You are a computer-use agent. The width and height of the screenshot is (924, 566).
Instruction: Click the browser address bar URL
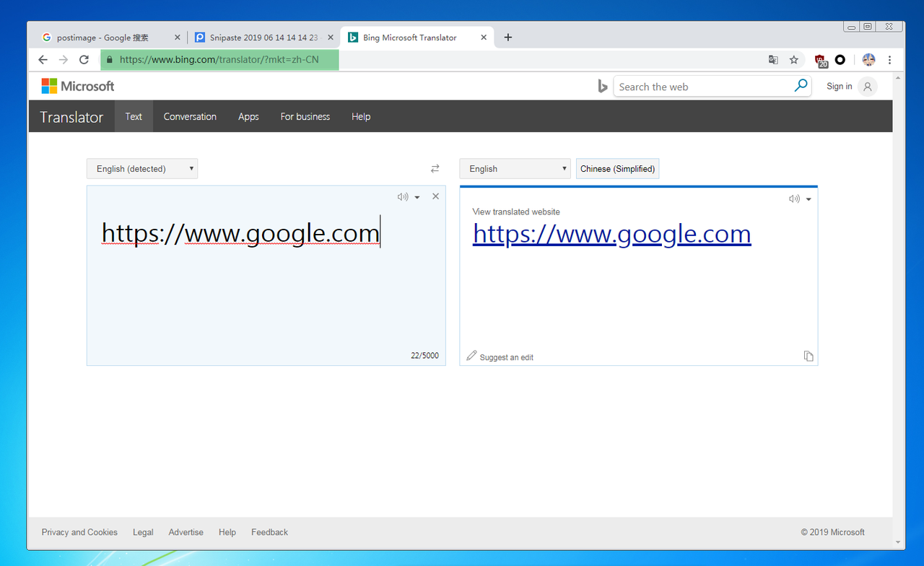coord(219,60)
